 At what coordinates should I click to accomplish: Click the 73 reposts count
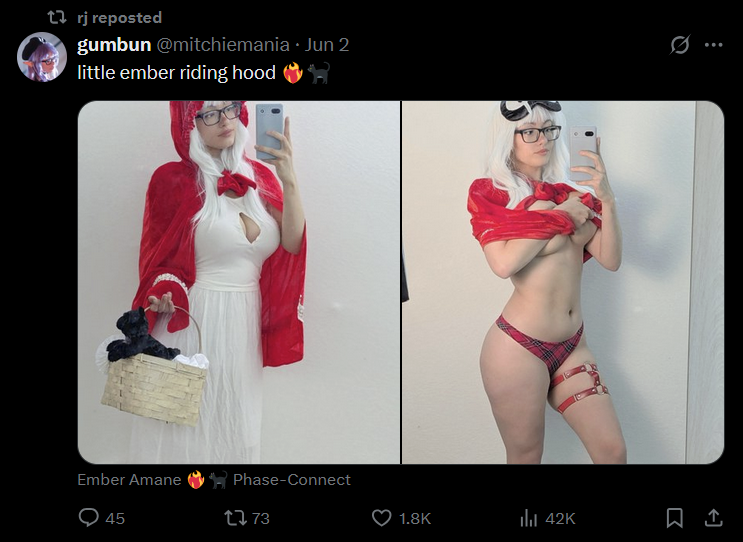(261, 518)
